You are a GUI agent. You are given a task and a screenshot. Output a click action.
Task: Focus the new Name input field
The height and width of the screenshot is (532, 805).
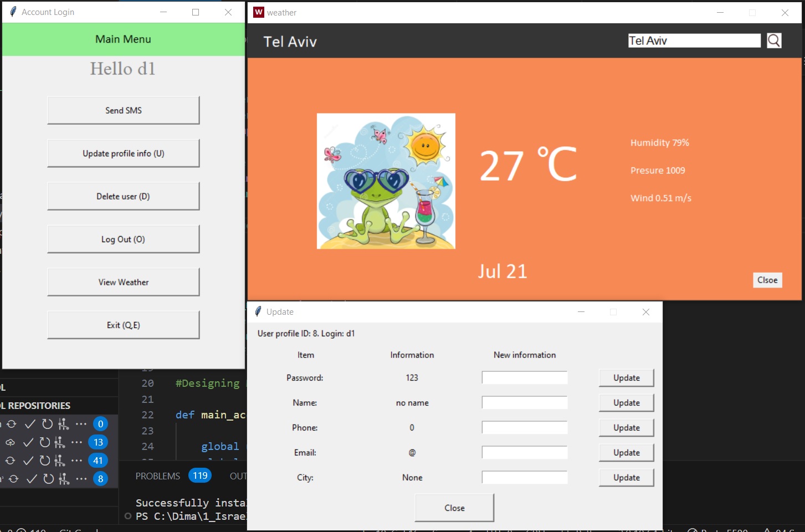click(525, 403)
